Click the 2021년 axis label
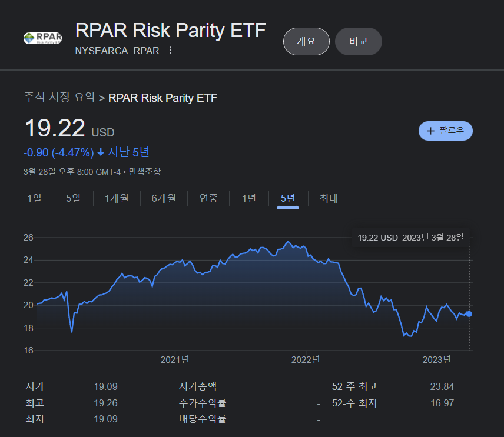This screenshot has height=437, width=504. pos(174,359)
